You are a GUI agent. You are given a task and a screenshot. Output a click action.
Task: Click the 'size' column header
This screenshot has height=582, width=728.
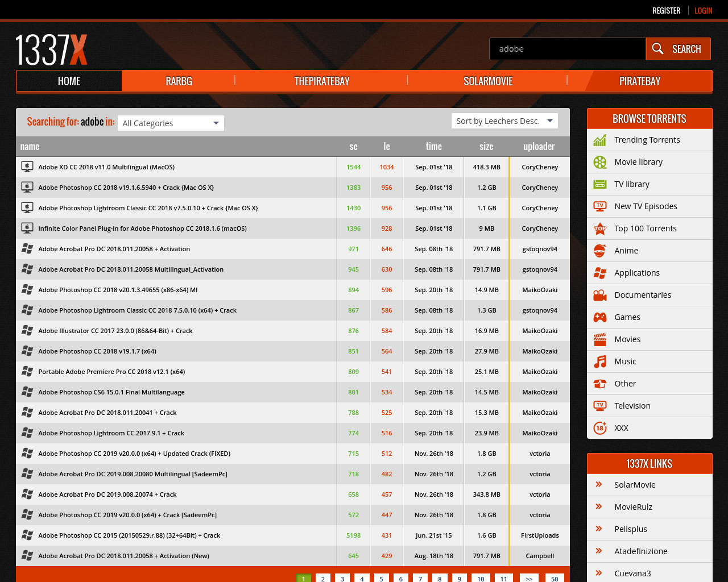pos(486,147)
